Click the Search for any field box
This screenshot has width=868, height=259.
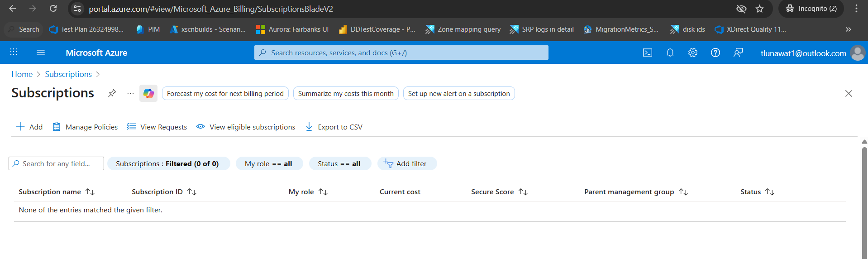[x=56, y=163]
